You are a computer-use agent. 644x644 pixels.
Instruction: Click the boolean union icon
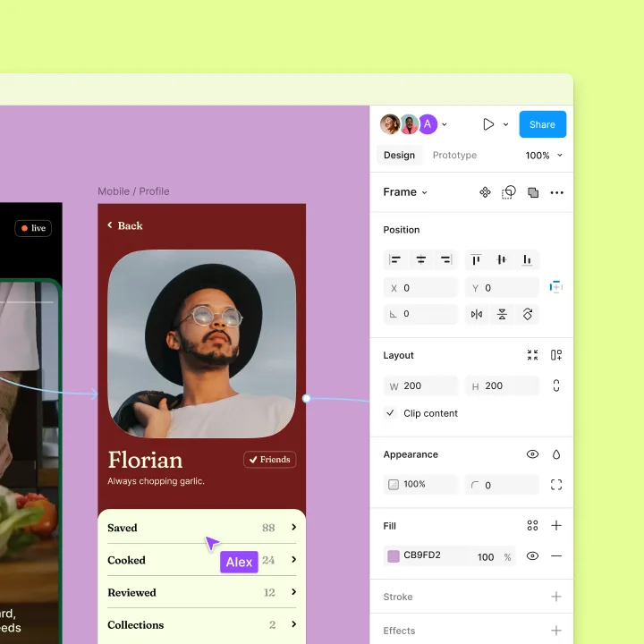point(533,192)
